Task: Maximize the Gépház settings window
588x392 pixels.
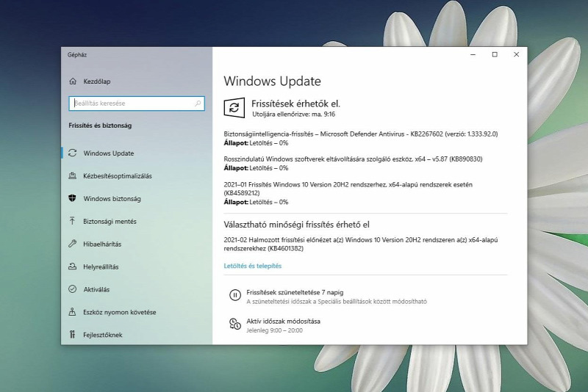Action: pyautogui.click(x=495, y=54)
